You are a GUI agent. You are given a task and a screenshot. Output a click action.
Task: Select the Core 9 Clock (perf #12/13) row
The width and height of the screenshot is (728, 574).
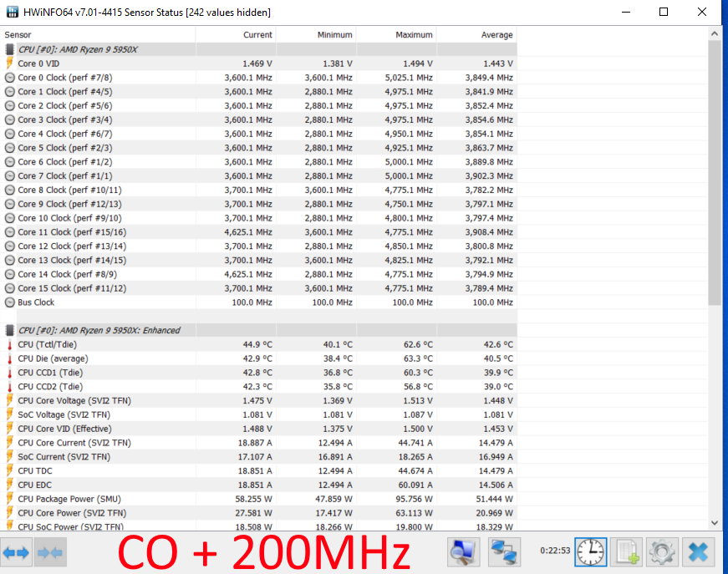(x=258, y=204)
